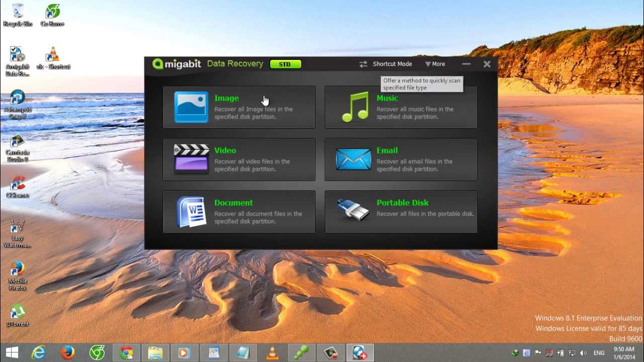Open the Windows Start button
The width and height of the screenshot is (644, 362).
12,352
